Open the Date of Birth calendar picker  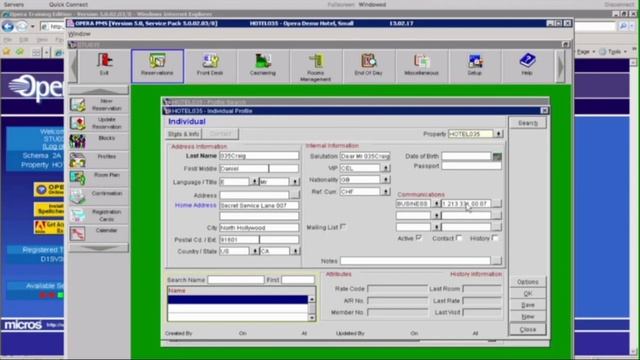[x=497, y=156]
